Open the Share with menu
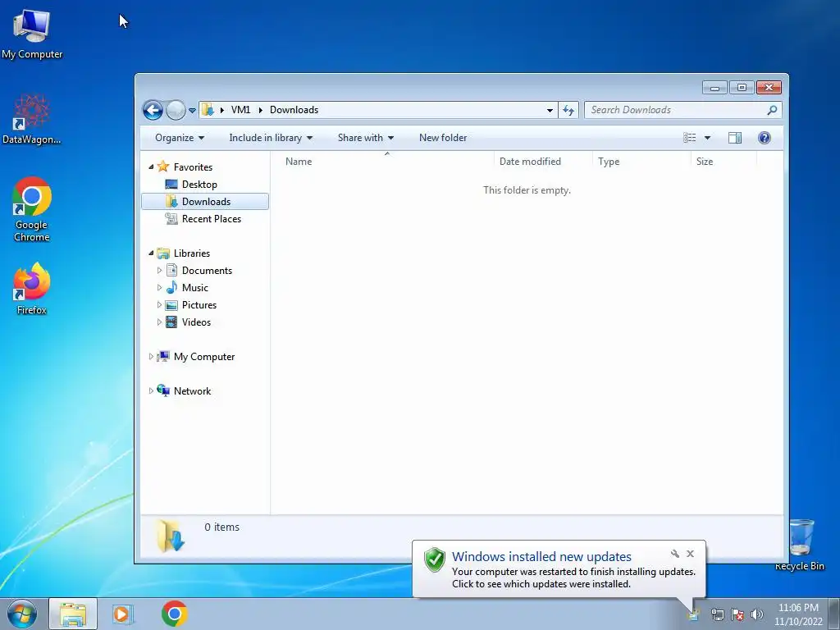The height and width of the screenshot is (630, 840). 366,138
